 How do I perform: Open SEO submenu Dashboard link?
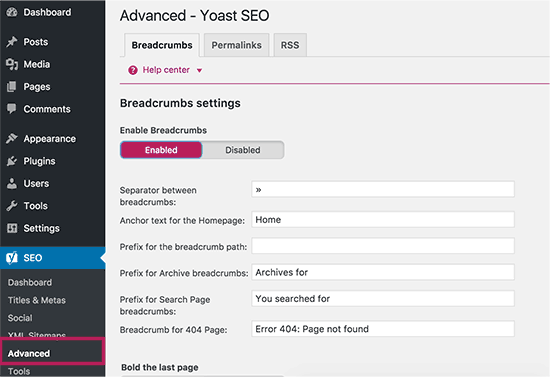pos(30,282)
